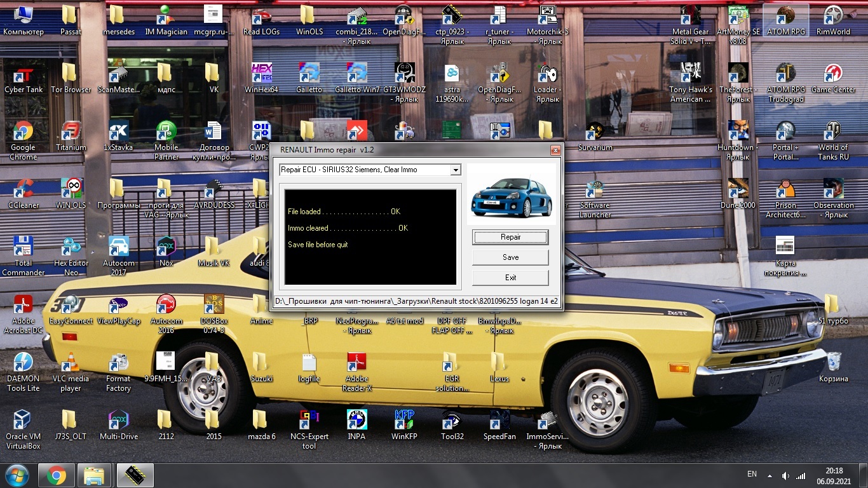
Task: Select the Корзина recycle bin icon
Action: point(833,367)
